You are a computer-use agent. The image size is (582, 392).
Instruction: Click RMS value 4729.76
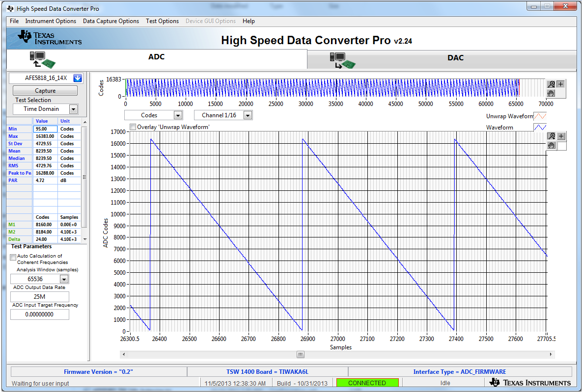pyautogui.click(x=45, y=166)
